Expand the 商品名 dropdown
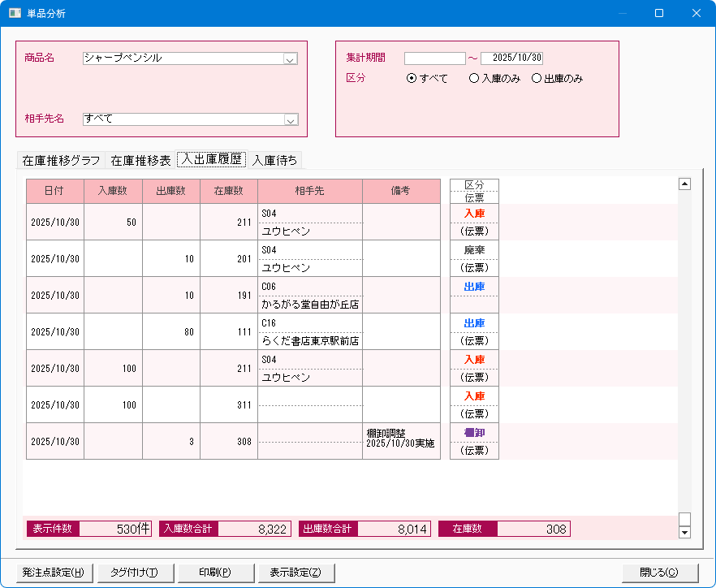Image resolution: width=716 pixels, height=588 pixels. (290, 58)
